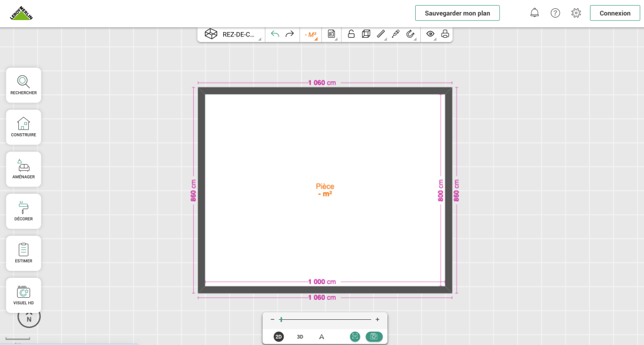Image resolution: width=644 pixels, height=345 pixels.
Task: Click the top 1 060 cm dimension
Action: pos(322,83)
